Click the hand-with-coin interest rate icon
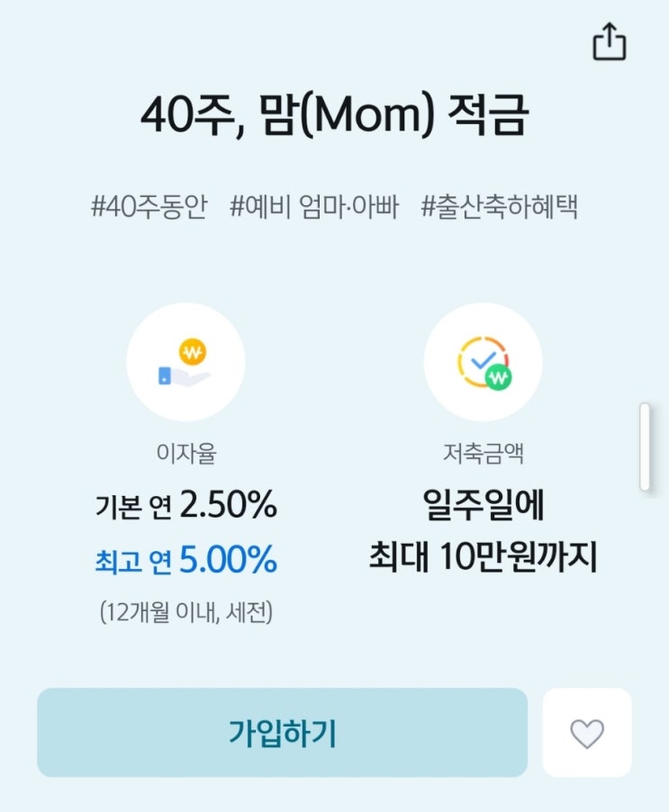This screenshot has width=669, height=812. (x=185, y=362)
